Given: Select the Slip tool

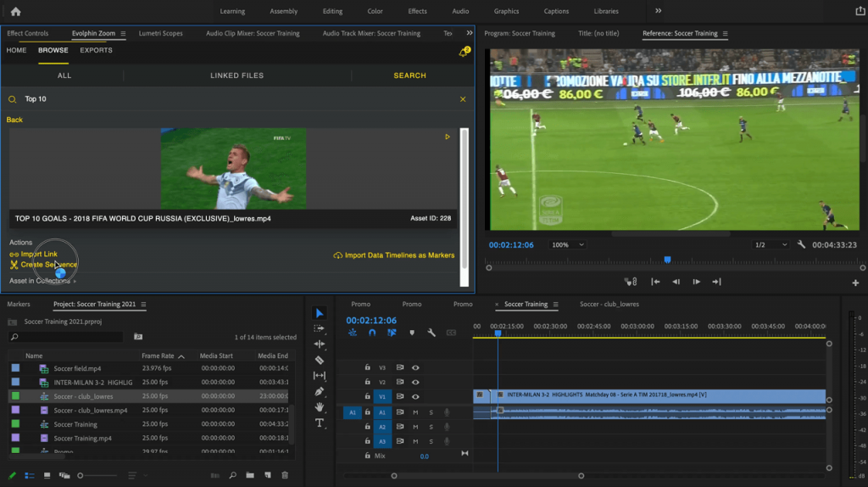Looking at the screenshot, I should click(x=320, y=376).
